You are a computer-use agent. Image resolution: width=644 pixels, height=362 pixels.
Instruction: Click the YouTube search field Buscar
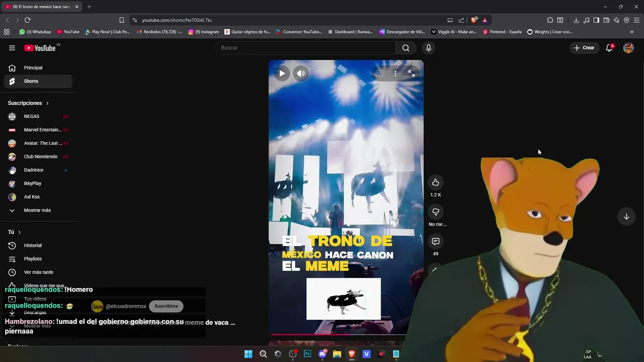pos(305,48)
